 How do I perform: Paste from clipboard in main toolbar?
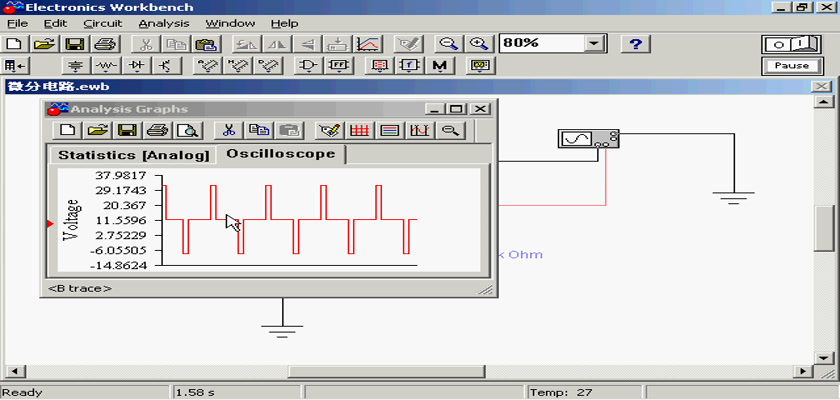point(205,44)
